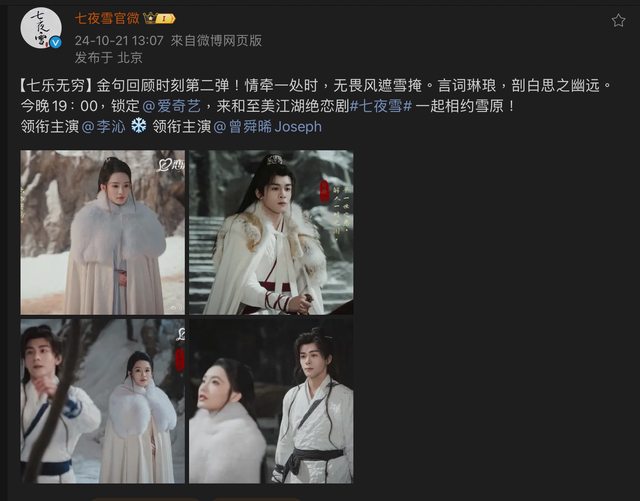Click watermark logo on first photo
The height and width of the screenshot is (501, 640).
tap(171, 165)
